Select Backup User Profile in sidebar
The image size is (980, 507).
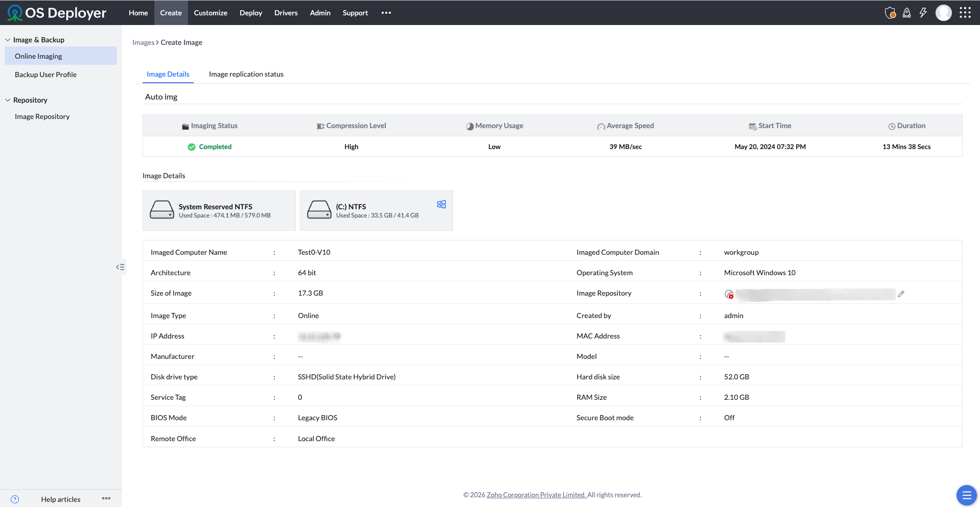[x=45, y=75]
